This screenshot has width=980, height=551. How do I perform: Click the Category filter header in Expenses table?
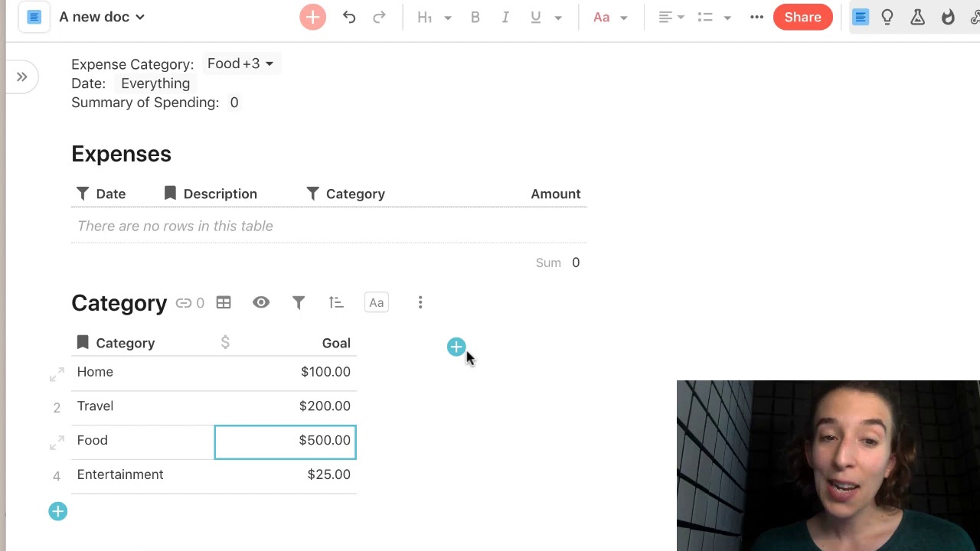tap(345, 194)
